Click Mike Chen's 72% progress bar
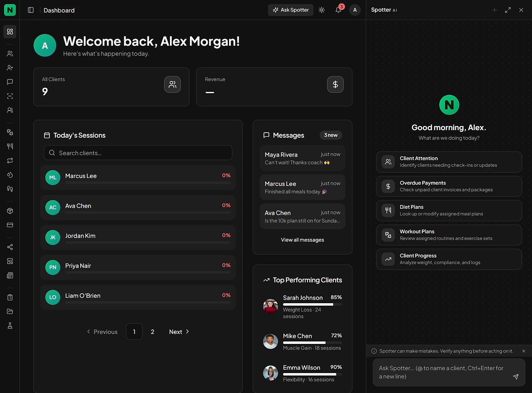Image resolution: width=532 pixels, height=393 pixels. 313,343
